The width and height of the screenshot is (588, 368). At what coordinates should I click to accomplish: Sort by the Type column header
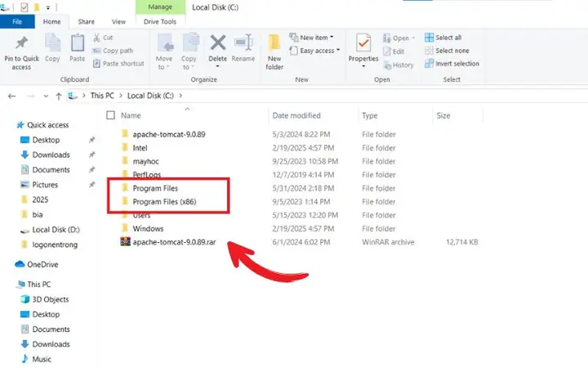pos(370,115)
